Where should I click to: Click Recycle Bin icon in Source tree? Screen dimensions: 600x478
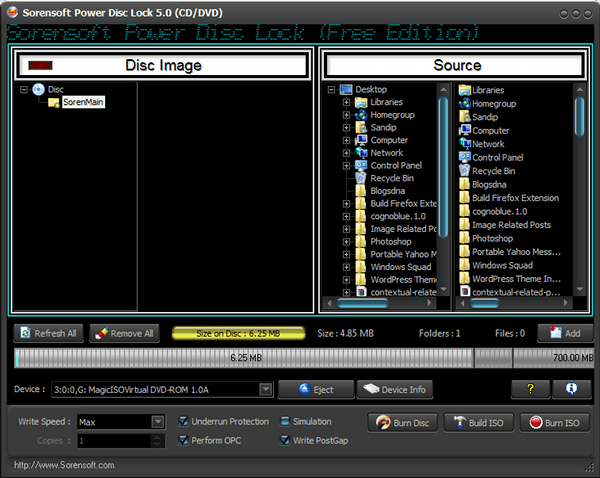tap(361, 178)
